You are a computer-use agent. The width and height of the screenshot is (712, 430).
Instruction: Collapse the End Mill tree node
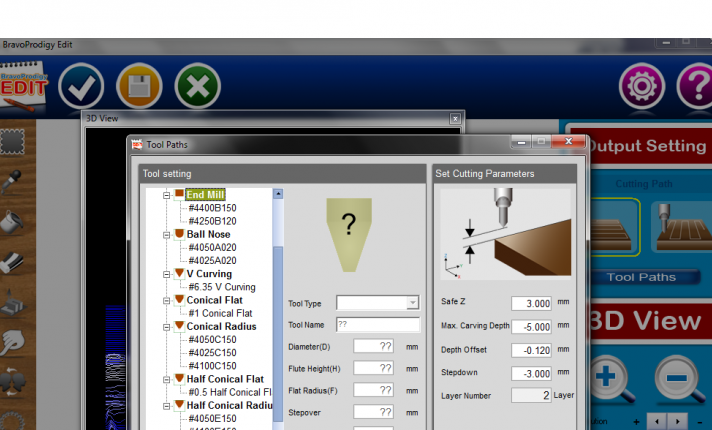tap(167, 194)
